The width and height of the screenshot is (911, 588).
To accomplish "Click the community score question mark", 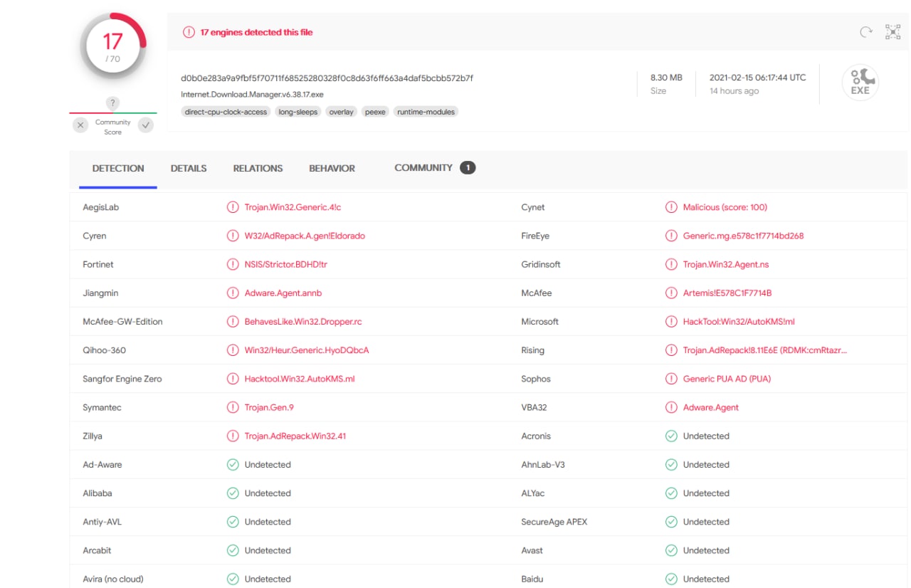I will point(112,104).
